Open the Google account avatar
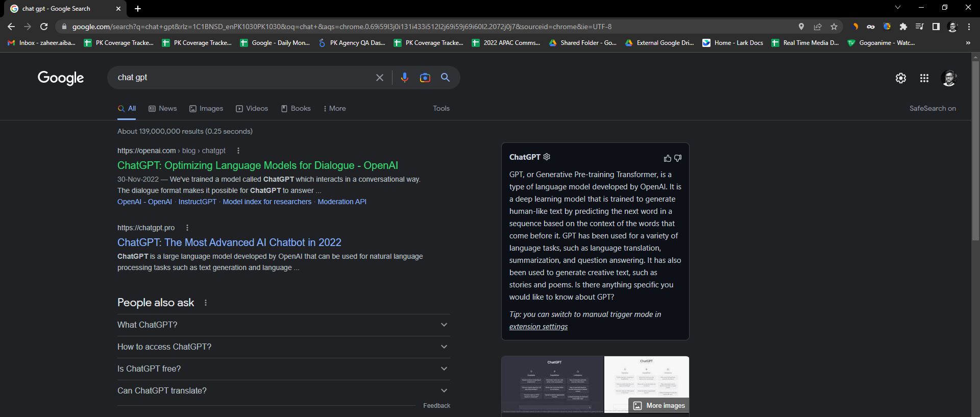Image resolution: width=980 pixels, height=417 pixels. [949, 78]
